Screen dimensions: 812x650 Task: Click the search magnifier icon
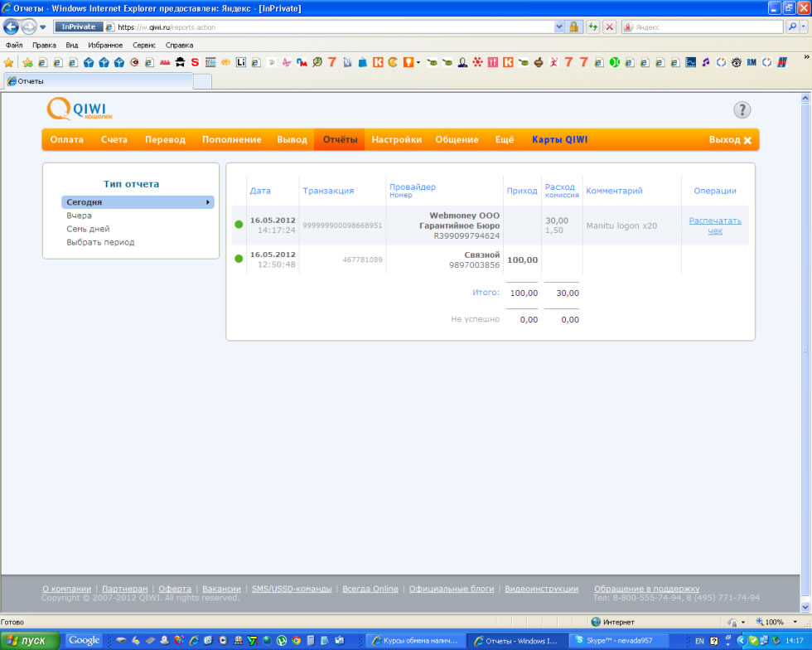click(x=791, y=27)
